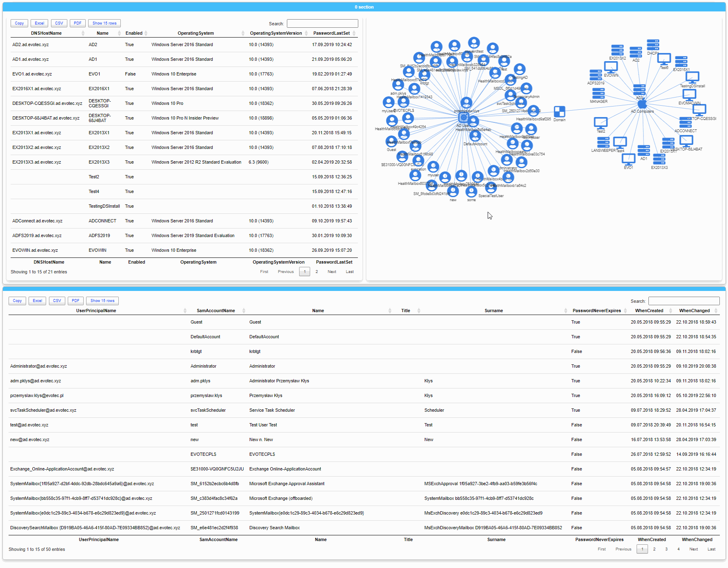The width and height of the screenshot is (728, 568).
Task: Export users table to Excel
Action: point(37,301)
